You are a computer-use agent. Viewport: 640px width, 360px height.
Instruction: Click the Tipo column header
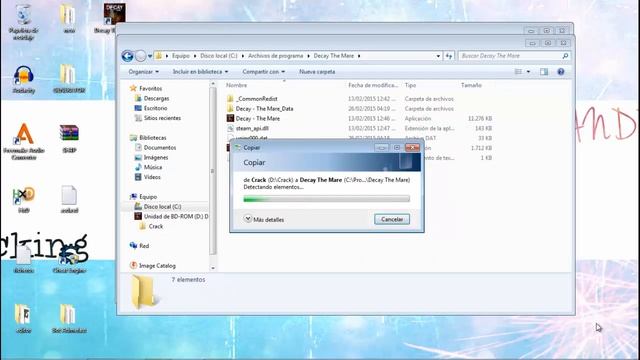tap(410, 85)
